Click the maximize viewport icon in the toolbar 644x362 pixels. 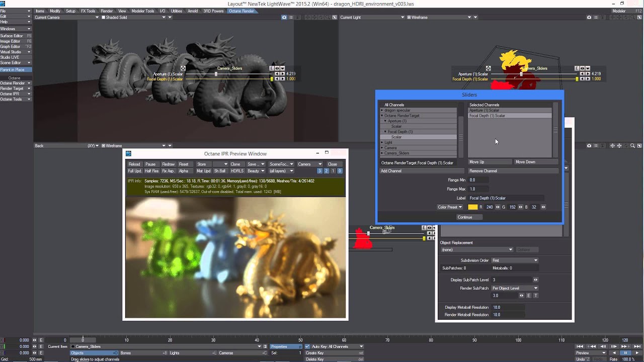pyautogui.click(x=639, y=17)
